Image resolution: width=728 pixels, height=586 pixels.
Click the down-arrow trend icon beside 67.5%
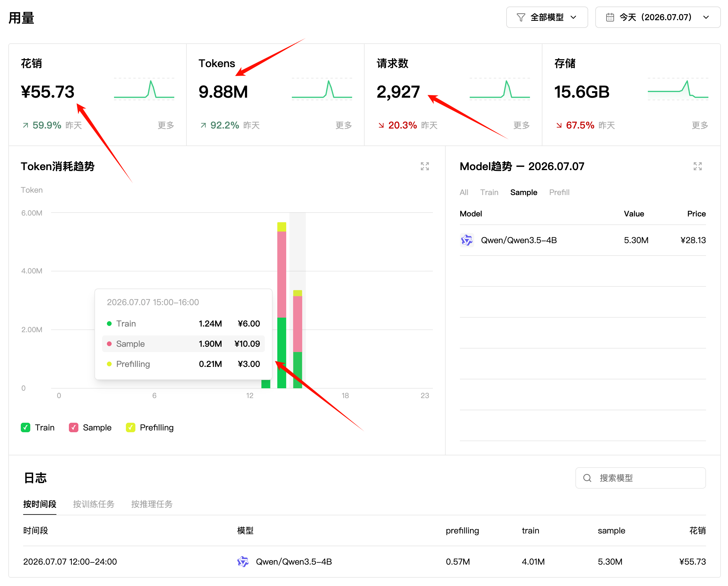[x=559, y=125]
